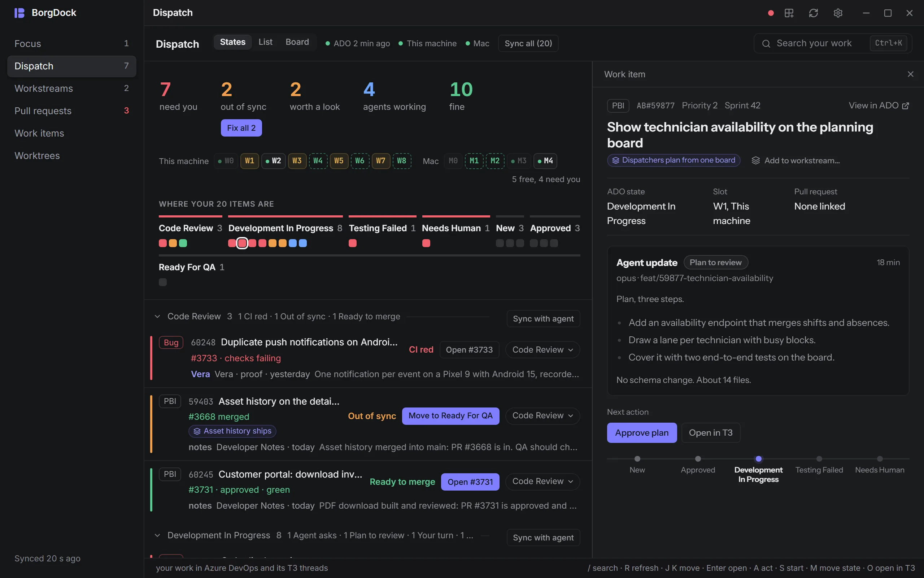Select slot W6 on This machine

point(359,161)
